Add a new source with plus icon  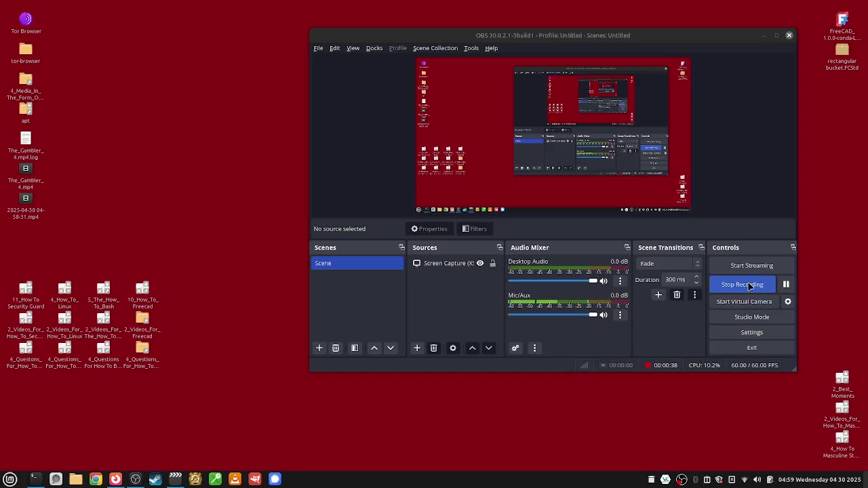coord(417,348)
